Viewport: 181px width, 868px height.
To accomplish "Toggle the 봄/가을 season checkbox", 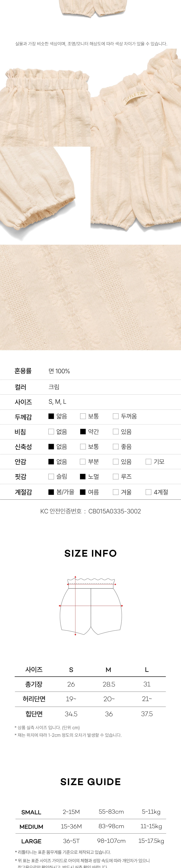I will [x=51, y=492].
